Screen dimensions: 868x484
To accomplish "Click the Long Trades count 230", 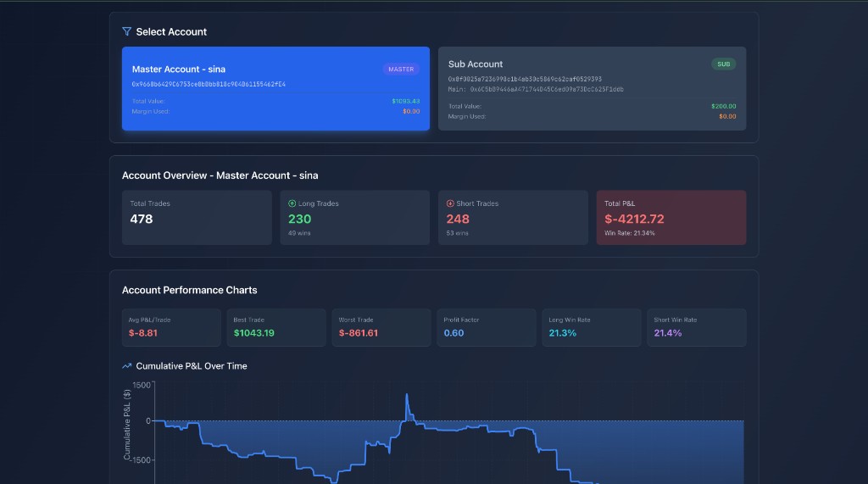I will click(x=299, y=219).
